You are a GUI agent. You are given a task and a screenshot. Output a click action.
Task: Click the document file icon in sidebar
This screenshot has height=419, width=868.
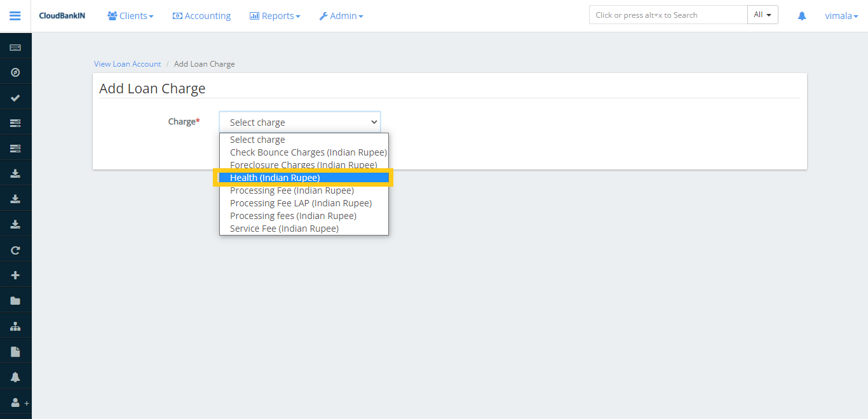click(x=15, y=352)
